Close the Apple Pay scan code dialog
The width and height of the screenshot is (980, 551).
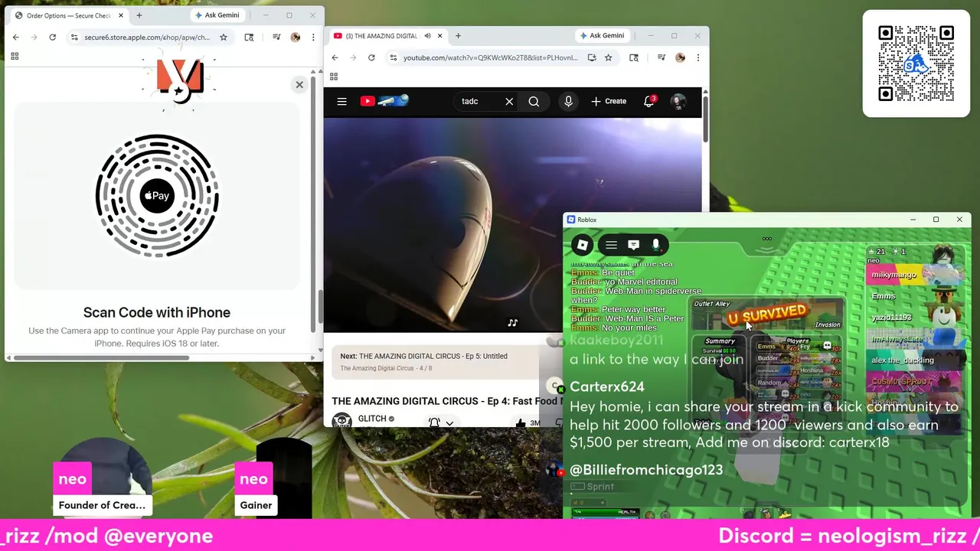[299, 84]
